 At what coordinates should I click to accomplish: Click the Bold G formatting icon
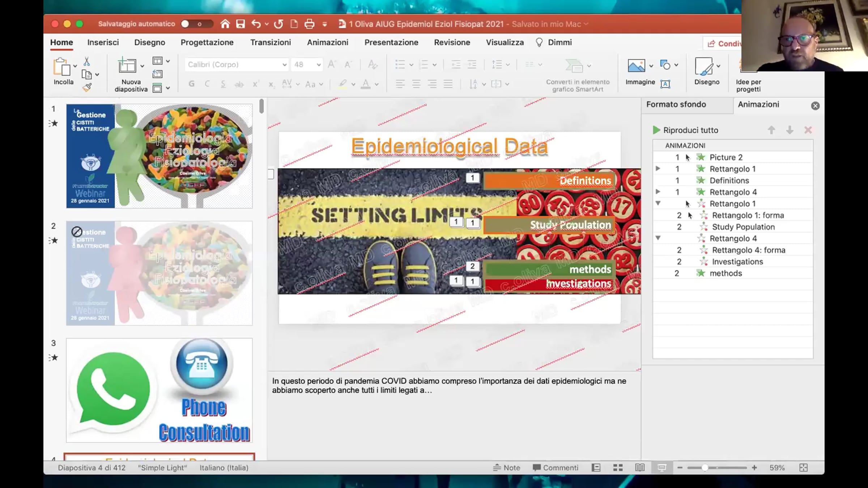(192, 84)
